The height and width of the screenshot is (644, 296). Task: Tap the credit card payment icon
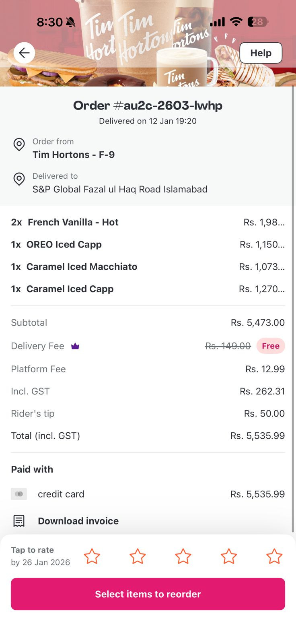[x=19, y=494]
